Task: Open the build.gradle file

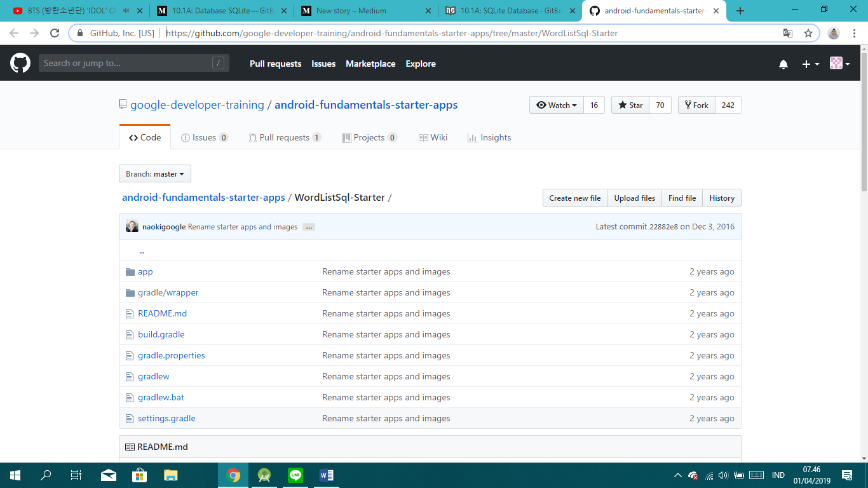Action: [161, 334]
